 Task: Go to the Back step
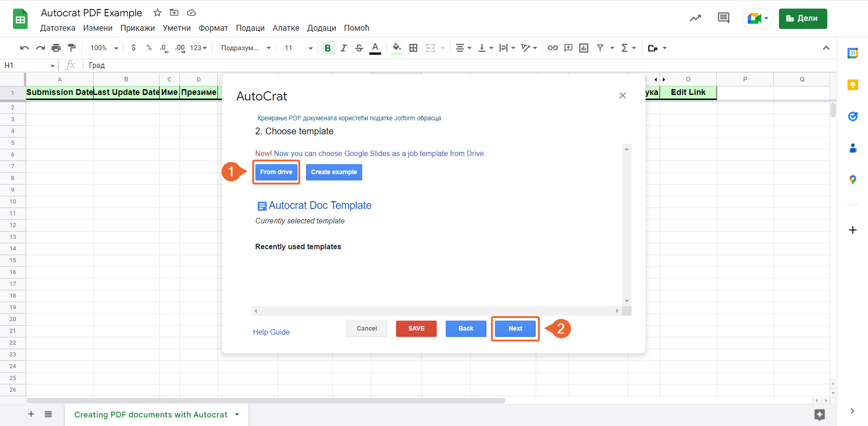click(466, 329)
